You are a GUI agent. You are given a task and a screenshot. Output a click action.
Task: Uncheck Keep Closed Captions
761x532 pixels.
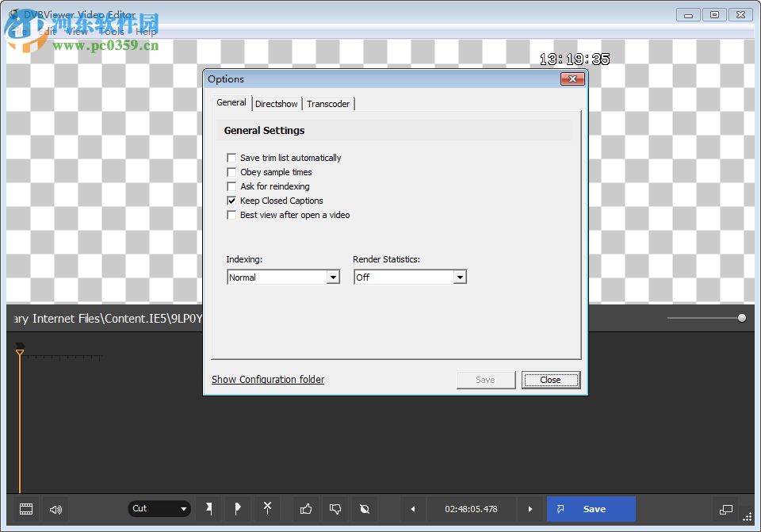[231, 201]
